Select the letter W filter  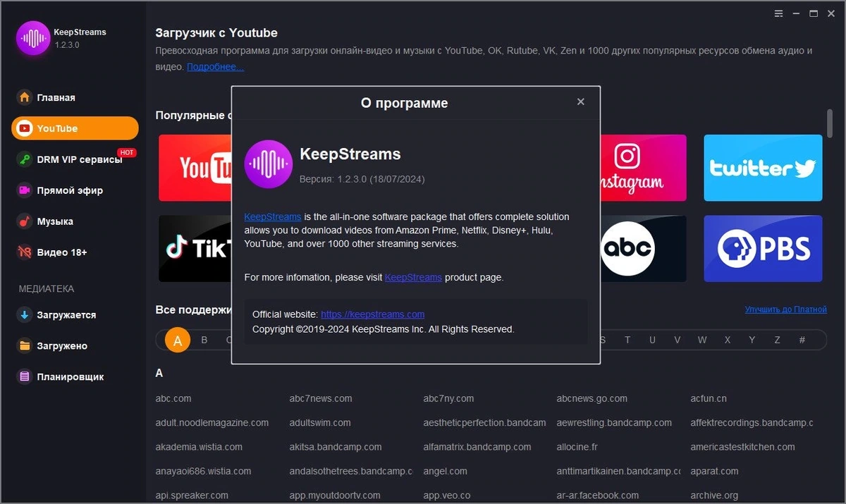tap(702, 340)
